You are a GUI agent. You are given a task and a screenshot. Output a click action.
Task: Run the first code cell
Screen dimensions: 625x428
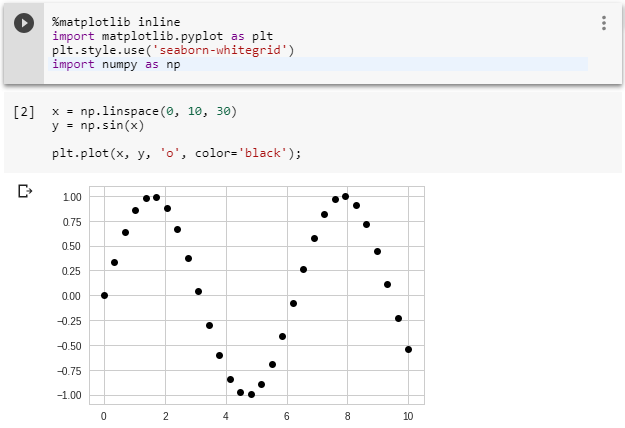(x=24, y=23)
